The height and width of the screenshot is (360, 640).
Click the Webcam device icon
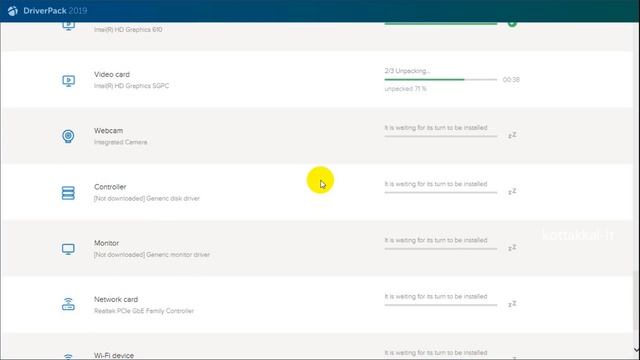pos(68,136)
